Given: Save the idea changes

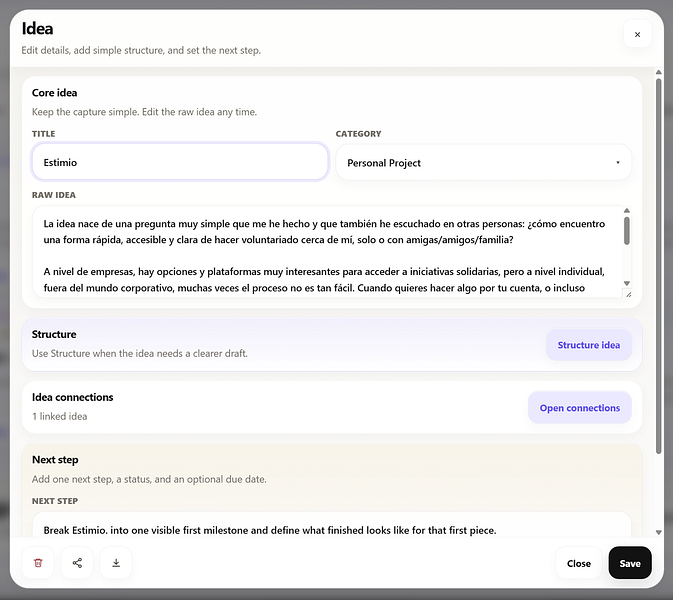Looking at the screenshot, I should coord(630,563).
